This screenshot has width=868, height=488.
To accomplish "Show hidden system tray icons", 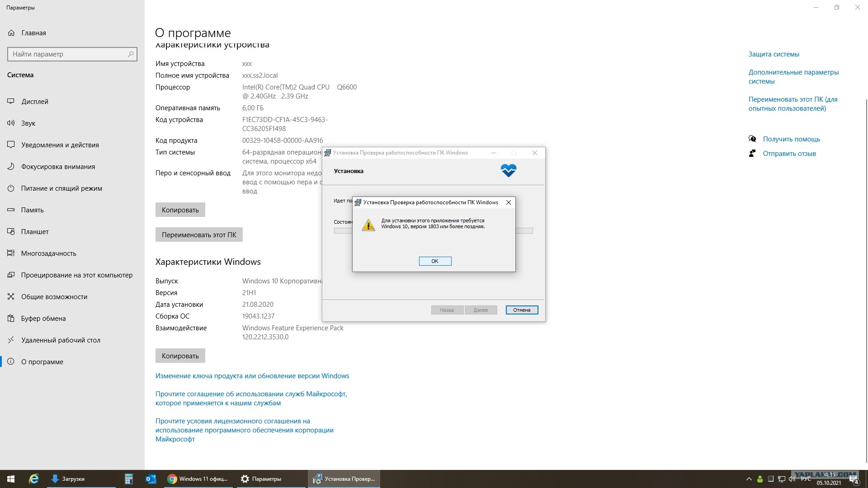I will coord(749,479).
